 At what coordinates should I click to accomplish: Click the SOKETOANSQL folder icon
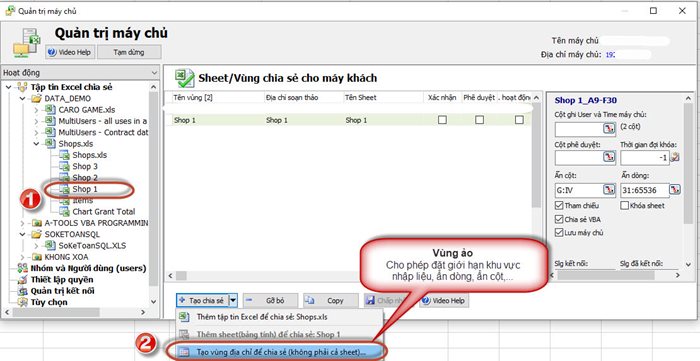37,234
